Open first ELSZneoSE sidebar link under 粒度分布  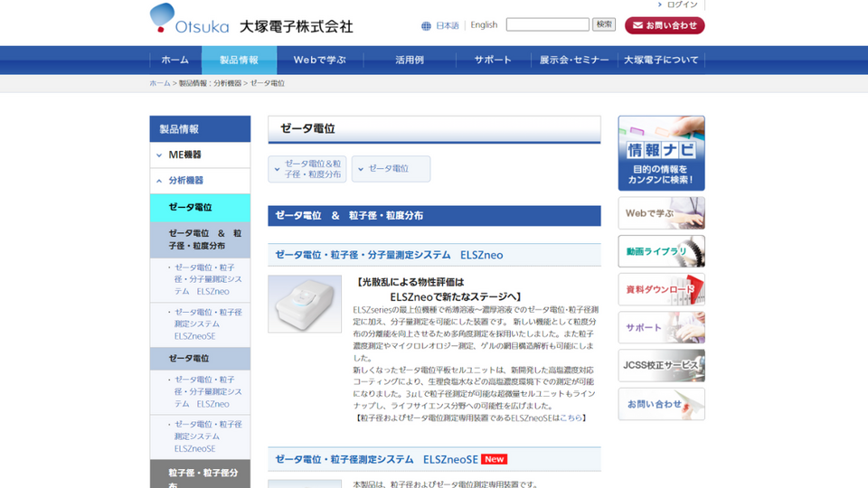coord(208,324)
